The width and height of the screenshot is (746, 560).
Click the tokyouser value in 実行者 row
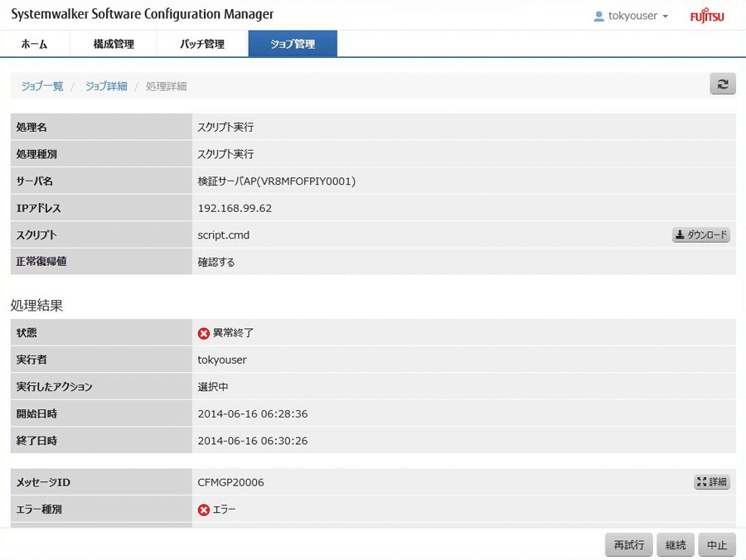[x=222, y=360]
